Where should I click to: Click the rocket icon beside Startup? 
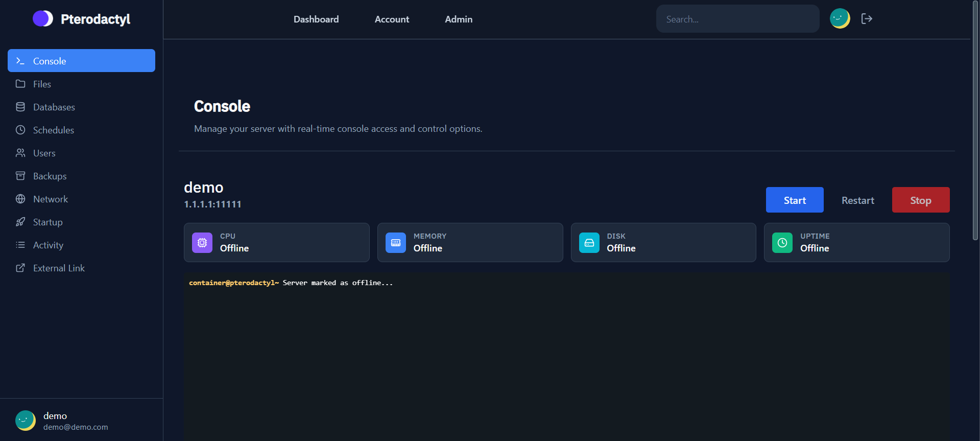(x=20, y=222)
